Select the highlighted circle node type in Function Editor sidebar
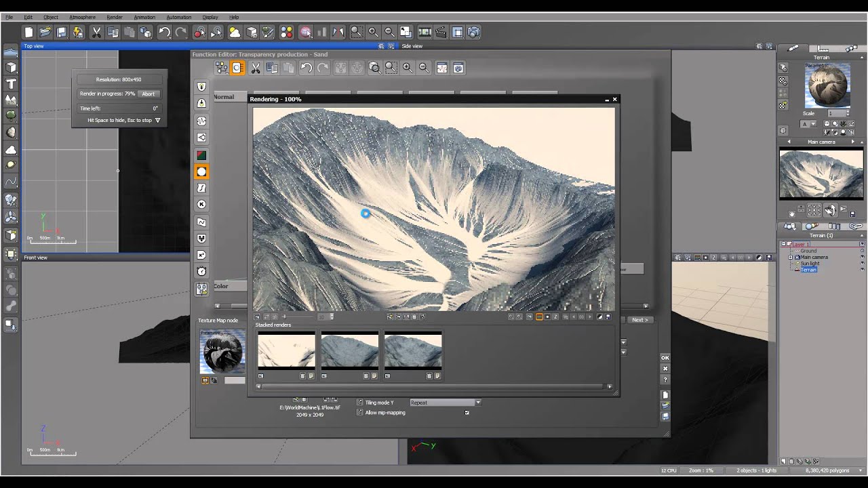 coord(201,171)
